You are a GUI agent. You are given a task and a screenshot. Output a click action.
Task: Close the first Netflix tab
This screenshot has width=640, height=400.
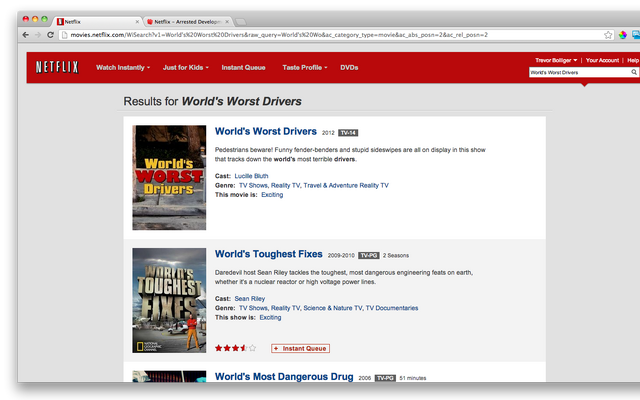click(x=137, y=22)
